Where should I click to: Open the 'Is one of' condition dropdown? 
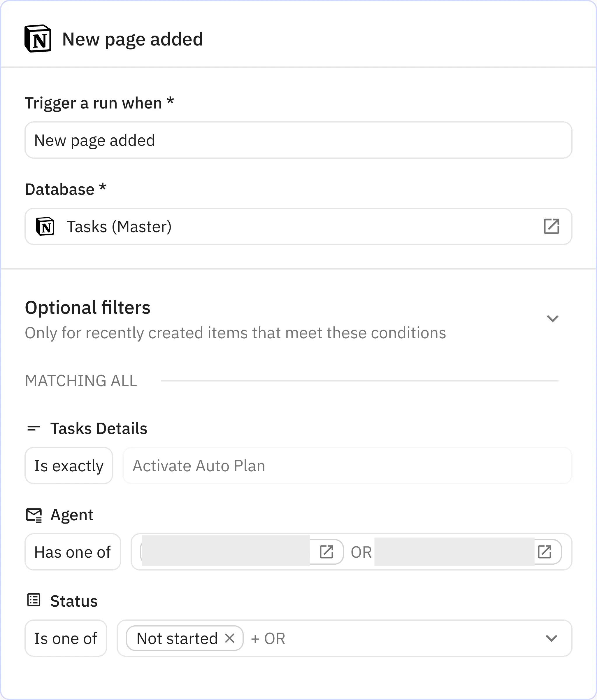tap(66, 638)
